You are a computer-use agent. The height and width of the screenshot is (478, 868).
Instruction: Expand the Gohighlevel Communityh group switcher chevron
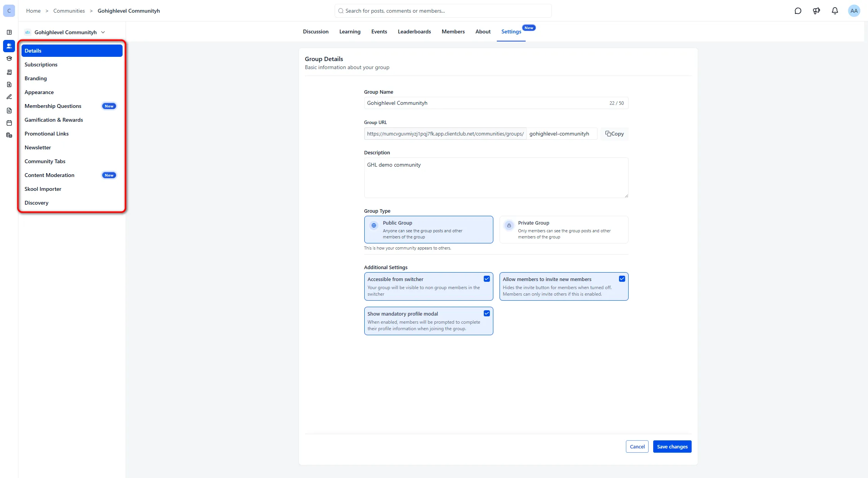tap(103, 32)
